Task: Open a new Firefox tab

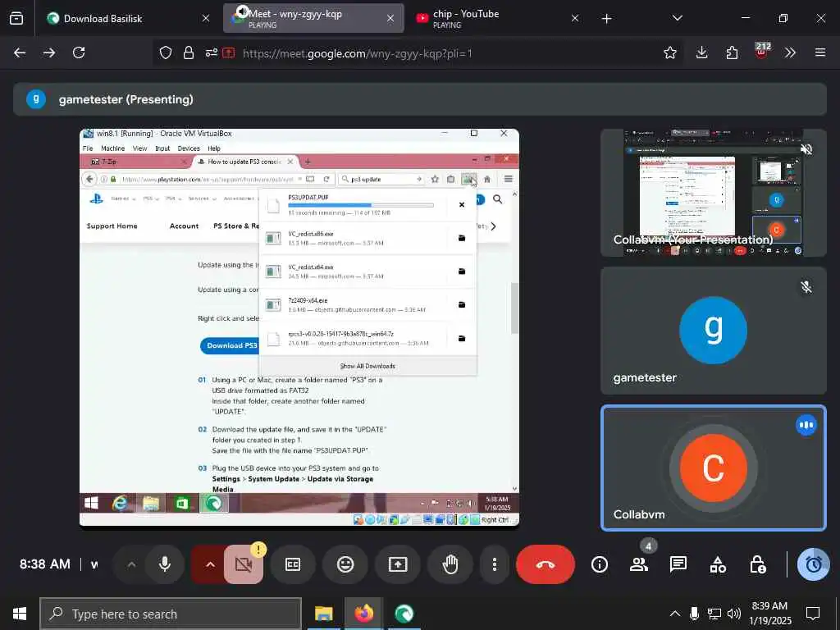Action: [x=606, y=19]
